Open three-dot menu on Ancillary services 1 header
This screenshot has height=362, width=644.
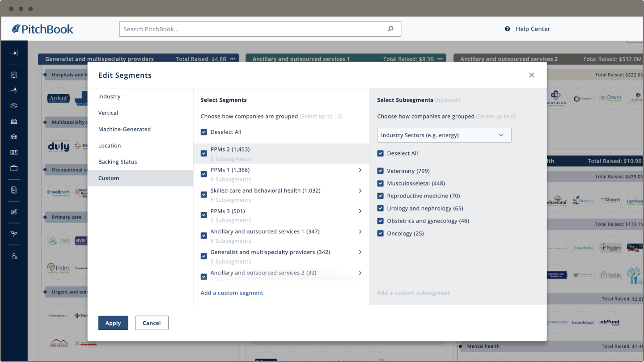pyautogui.click(x=440, y=59)
